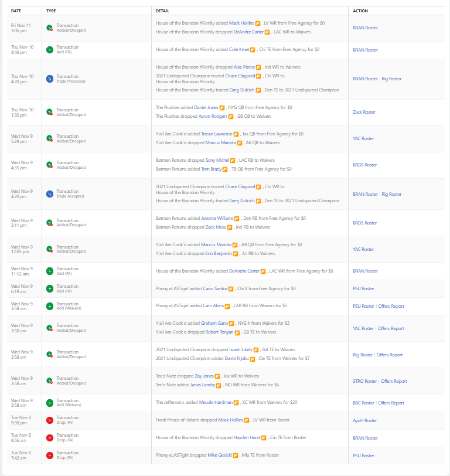Open the AyuH Roster link
Image resolution: width=450 pixels, height=476 pixels.
pos(364,420)
